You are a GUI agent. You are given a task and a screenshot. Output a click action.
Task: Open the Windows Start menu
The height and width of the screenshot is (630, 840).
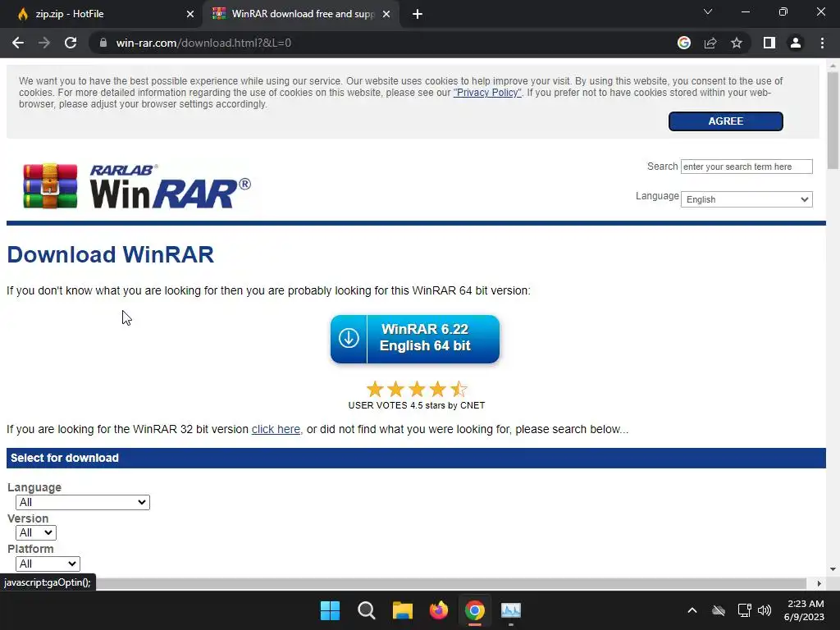tap(330, 610)
